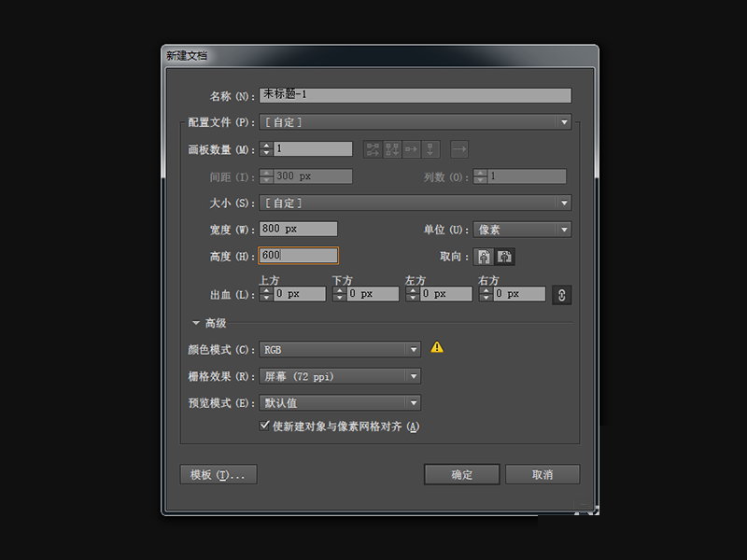Click the 确定 OK button
The height and width of the screenshot is (560, 747).
[x=461, y=474]
